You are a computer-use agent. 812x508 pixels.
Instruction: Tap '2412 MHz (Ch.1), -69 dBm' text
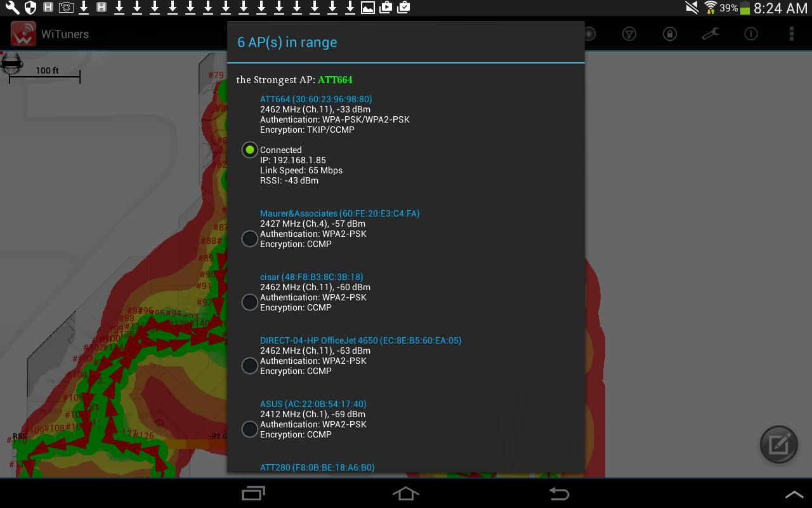coord(313,414)
